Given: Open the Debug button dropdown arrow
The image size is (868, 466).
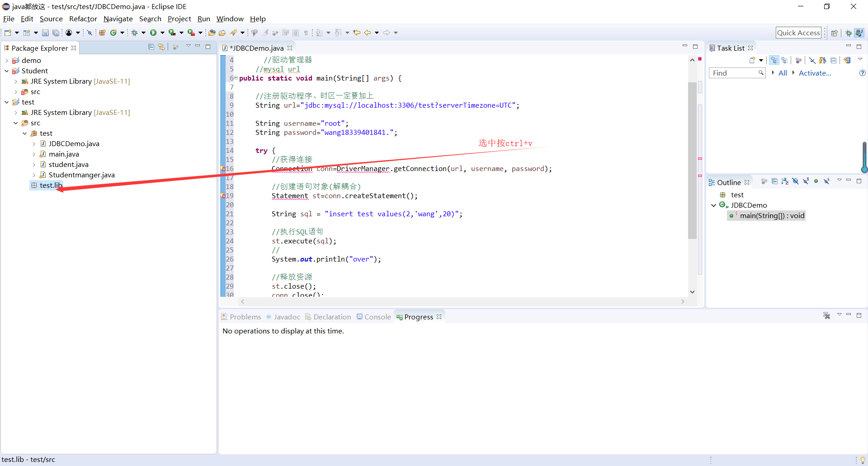Looking at the screenshot, I should tap(143, 33).
